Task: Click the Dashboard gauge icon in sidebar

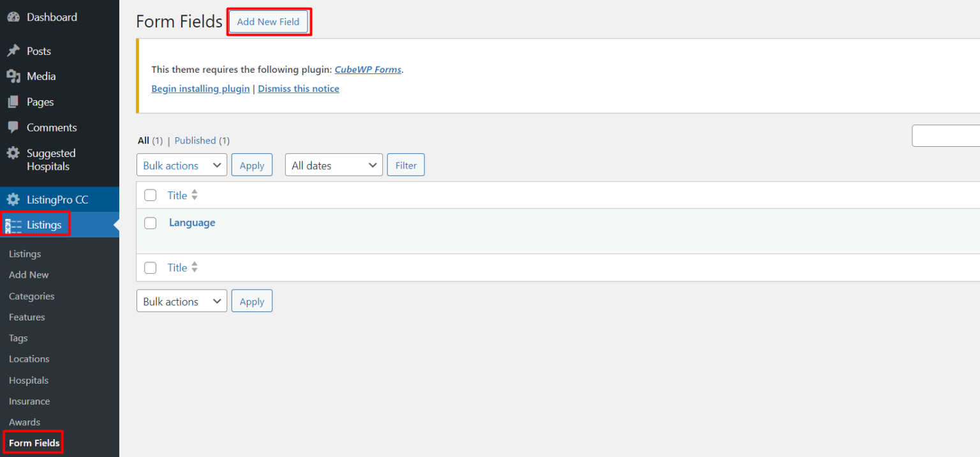Action: (x=14, y=17)
